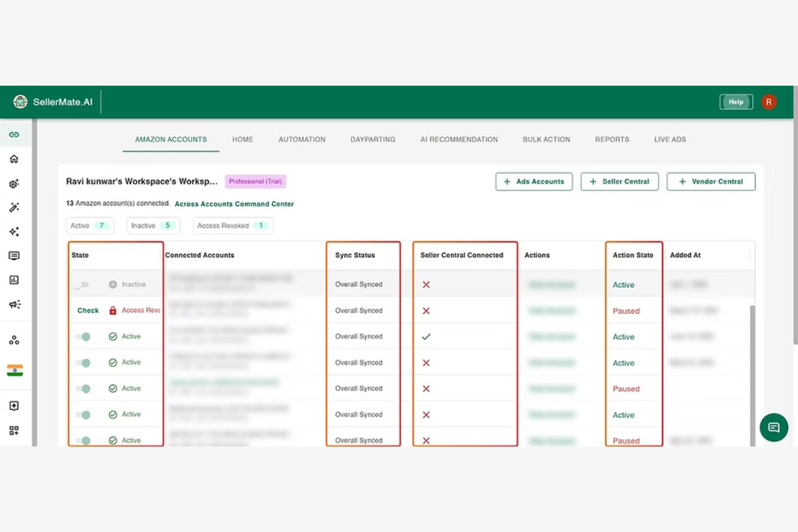Click the Ads Accounts button

tap(533, 182)
